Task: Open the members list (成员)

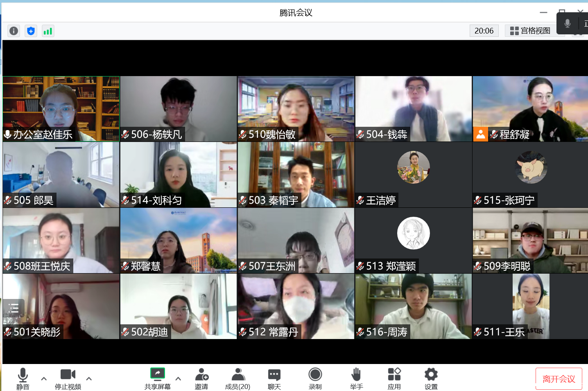Action: tap(237, 379)
